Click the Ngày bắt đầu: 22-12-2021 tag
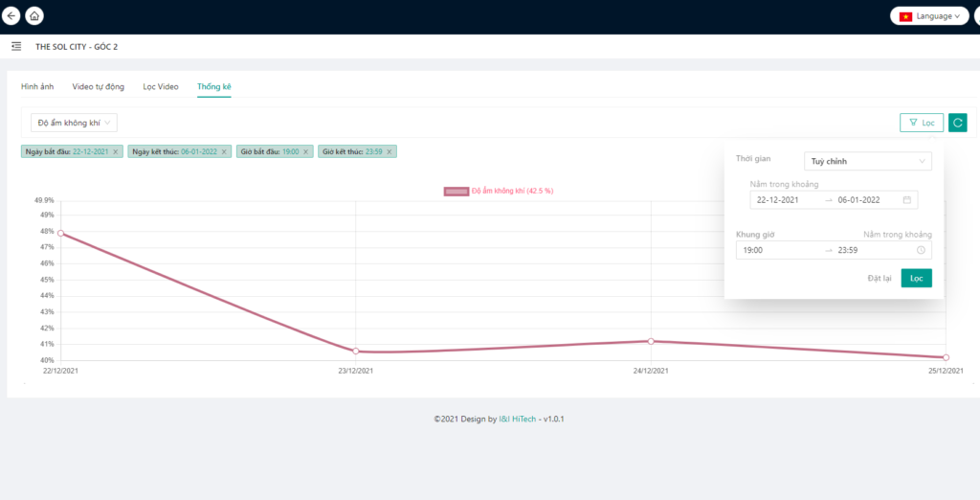 [x=72, y=151]
